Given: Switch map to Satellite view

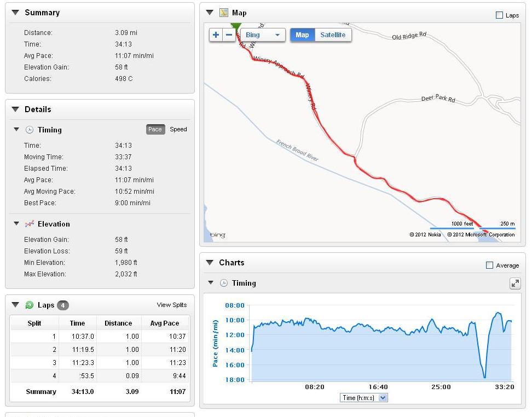Looking at the screenshot, I should point(333,35).
